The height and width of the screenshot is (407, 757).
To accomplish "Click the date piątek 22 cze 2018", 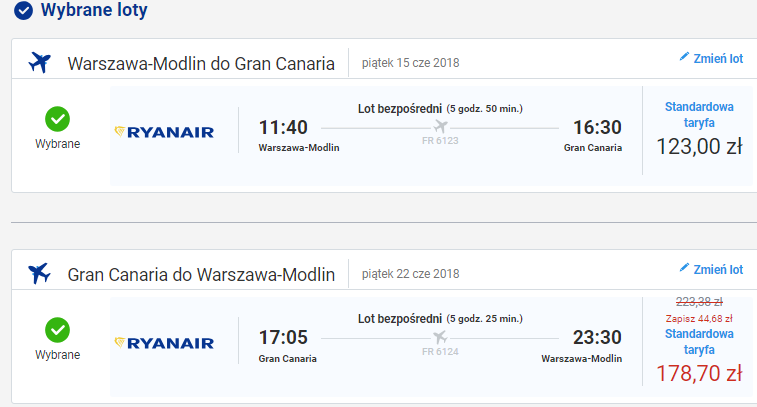I will [410, 274].
